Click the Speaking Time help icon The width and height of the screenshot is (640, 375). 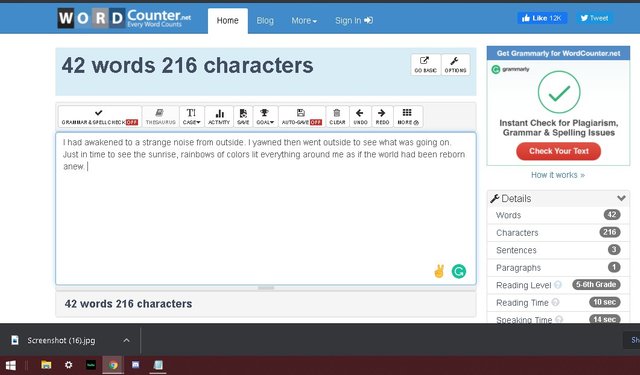pos(559,319)
